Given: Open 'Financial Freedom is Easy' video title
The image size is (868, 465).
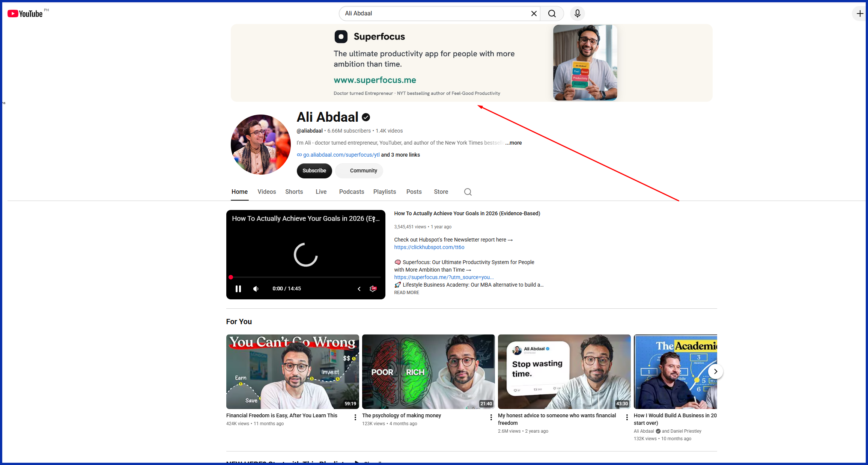Looking at the screenshot, I should coord(281,415).
